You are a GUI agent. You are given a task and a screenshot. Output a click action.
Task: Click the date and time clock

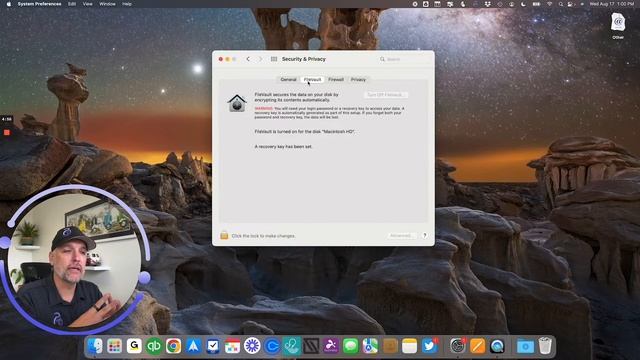click(611, 4)
